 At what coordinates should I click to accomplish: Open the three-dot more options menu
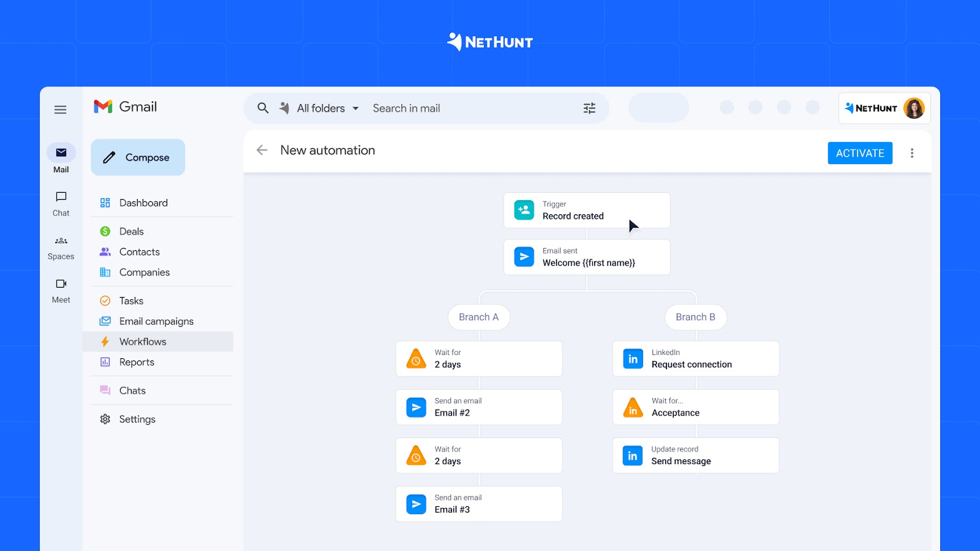coord(912,153)
